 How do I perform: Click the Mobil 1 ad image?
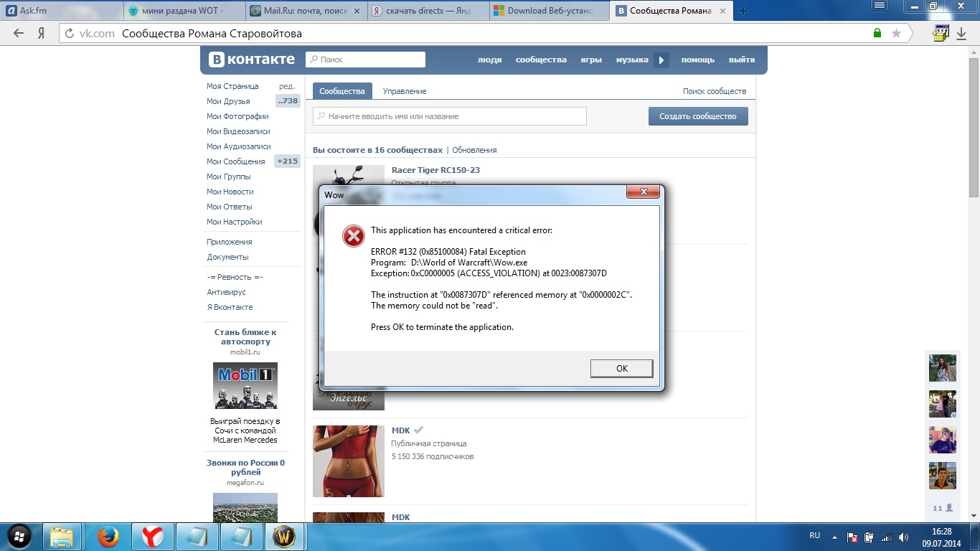pyautogui.click(x=245, y=386)
